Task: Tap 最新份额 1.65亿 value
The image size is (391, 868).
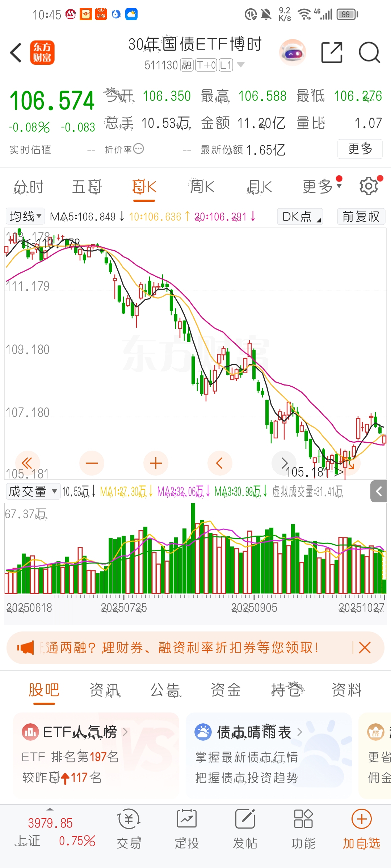Action: point(266,150)
